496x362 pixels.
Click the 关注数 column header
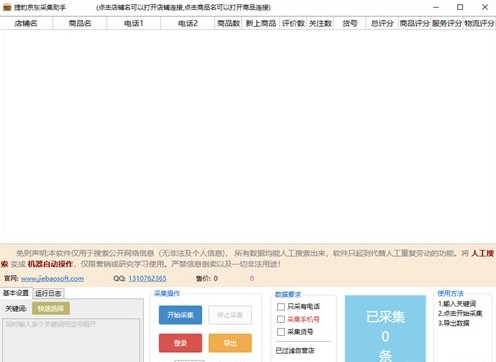(320, 23)
